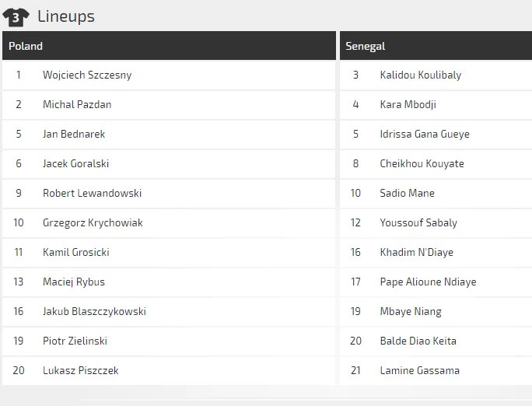Viewport: 532px width, 406px height.
Task: Open Robert Lewandowski player entry
Action: pyautogui.click(x=92, y=194)
